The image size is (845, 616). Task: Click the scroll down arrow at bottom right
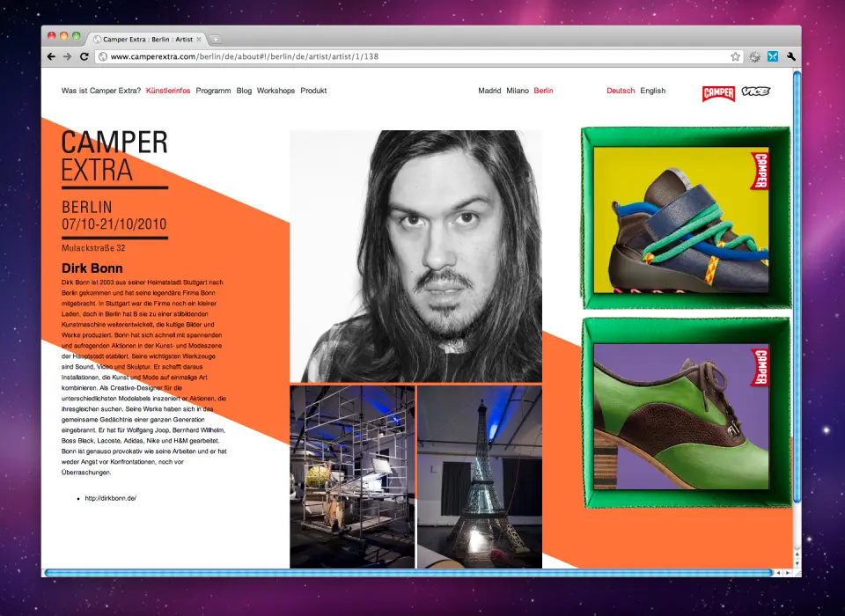[x=797, y=563]
